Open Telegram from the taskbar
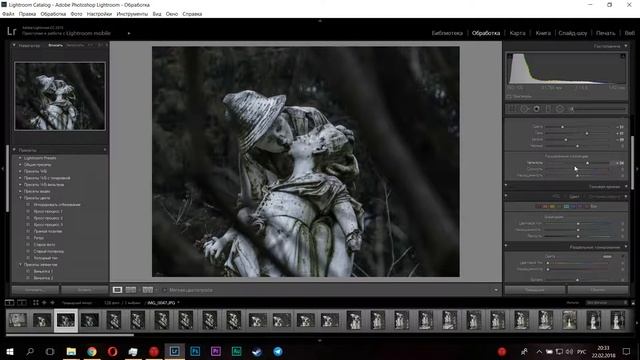 pos(278,351)
